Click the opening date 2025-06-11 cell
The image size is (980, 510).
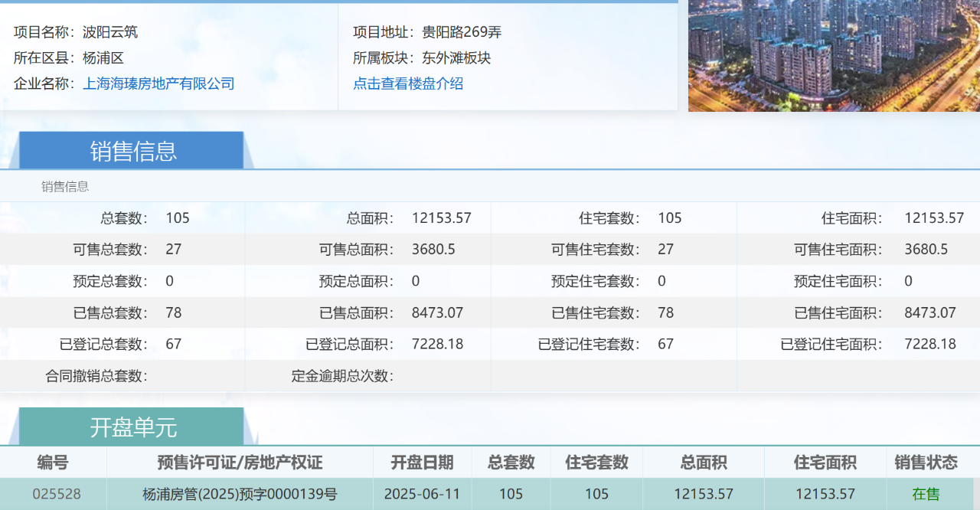click(422, 494)
